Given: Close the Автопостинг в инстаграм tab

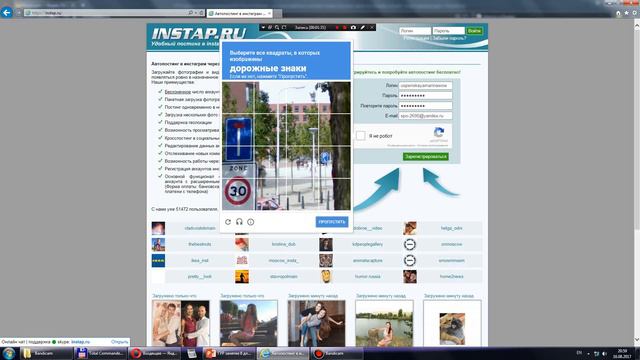Looking at the screenshot, I should pyautogui.click(x=269, y=13).
